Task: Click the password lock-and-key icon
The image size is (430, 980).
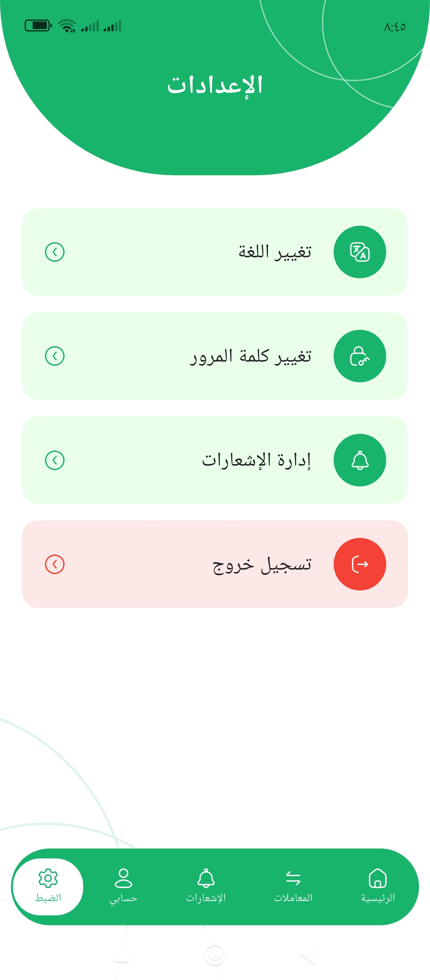Action: point(360,356)
